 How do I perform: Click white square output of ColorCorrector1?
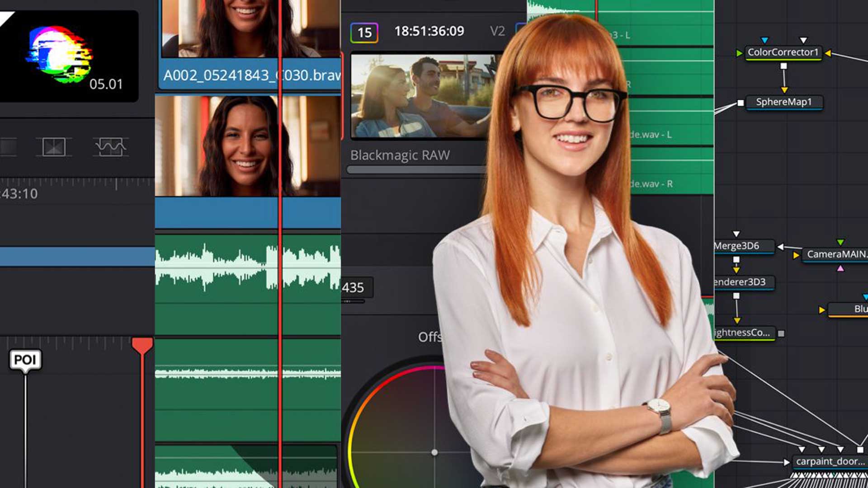783,66
